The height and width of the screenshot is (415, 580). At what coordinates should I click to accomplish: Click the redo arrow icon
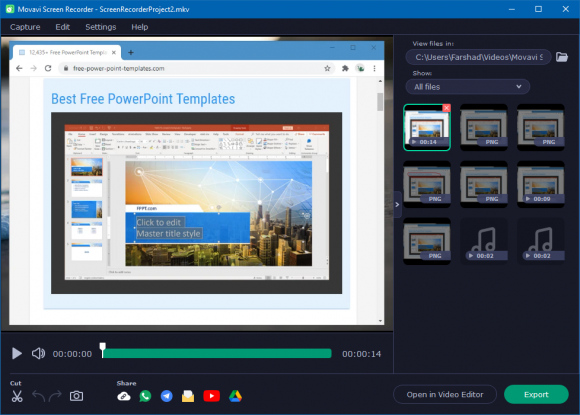pos(55,396)
